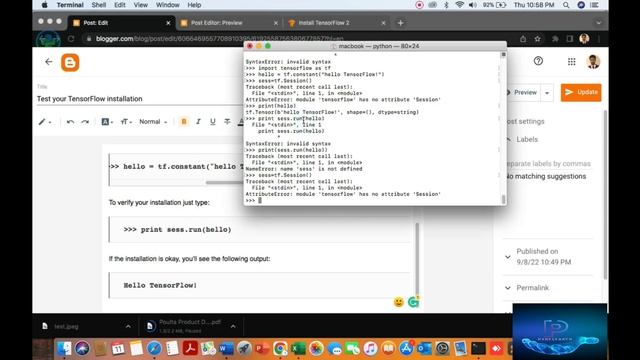Toggle underline formatting

coord(213,122)
